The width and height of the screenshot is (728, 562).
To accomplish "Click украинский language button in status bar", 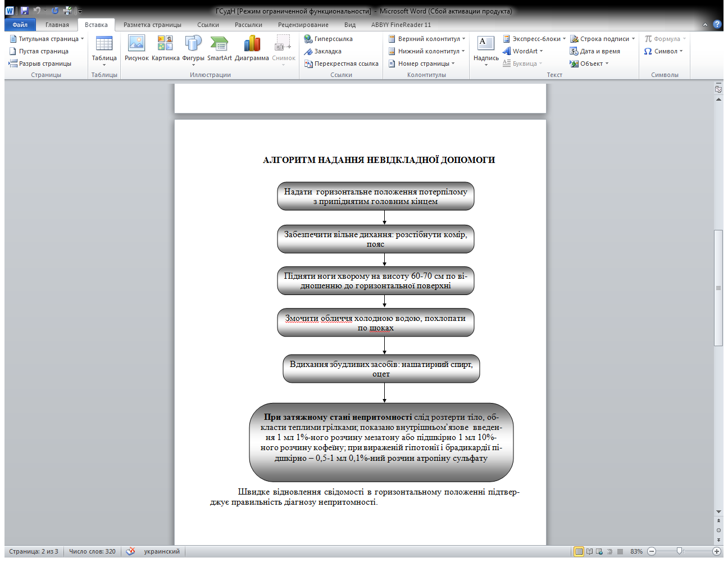I will tap(162, 551).
